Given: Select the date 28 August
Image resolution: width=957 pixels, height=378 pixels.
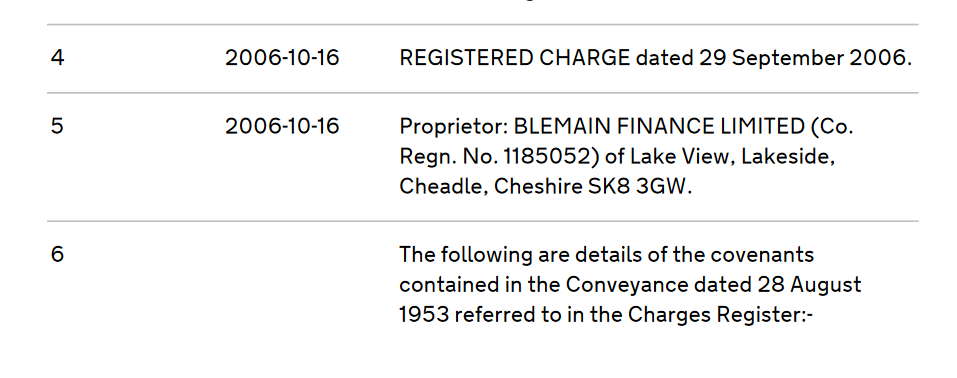Looking at the screenshot, I should coord(809,285).
